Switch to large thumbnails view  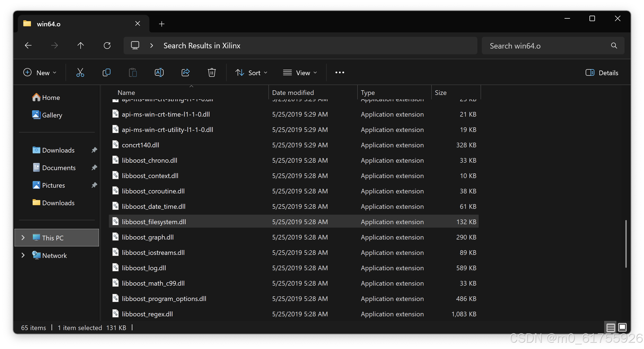(622, 327)
